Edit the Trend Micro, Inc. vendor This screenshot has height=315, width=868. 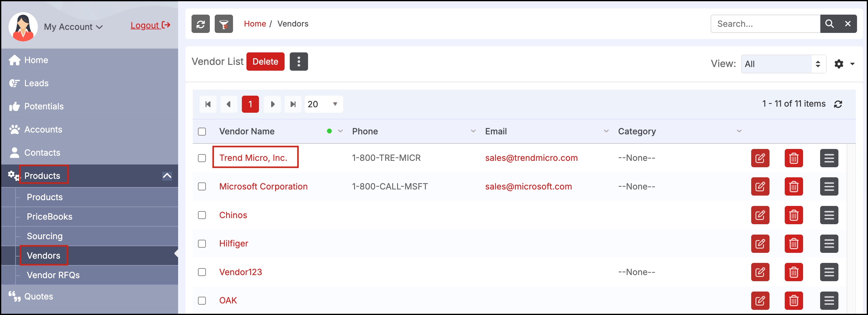(x=760, y=158)
